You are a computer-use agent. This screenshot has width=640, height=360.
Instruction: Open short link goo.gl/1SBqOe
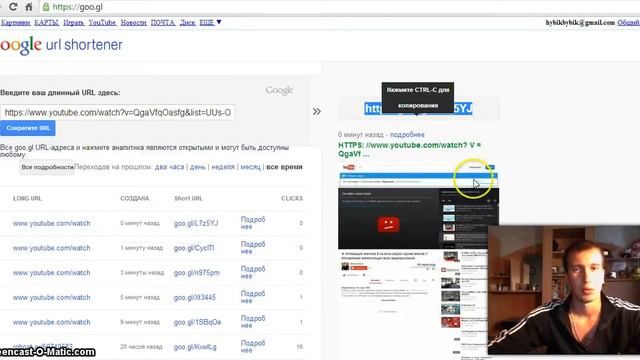[x=198, y=322]
